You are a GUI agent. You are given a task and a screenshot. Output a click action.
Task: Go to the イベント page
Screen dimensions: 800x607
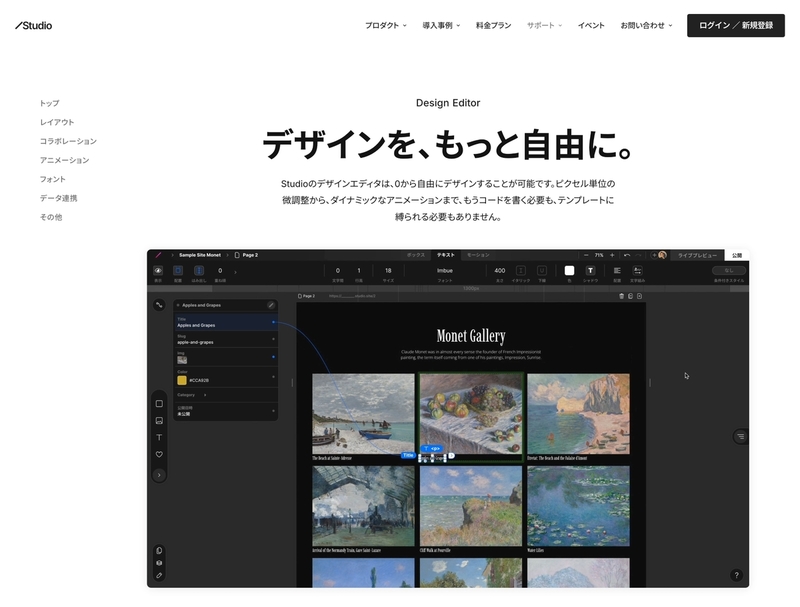coord(591,26)
